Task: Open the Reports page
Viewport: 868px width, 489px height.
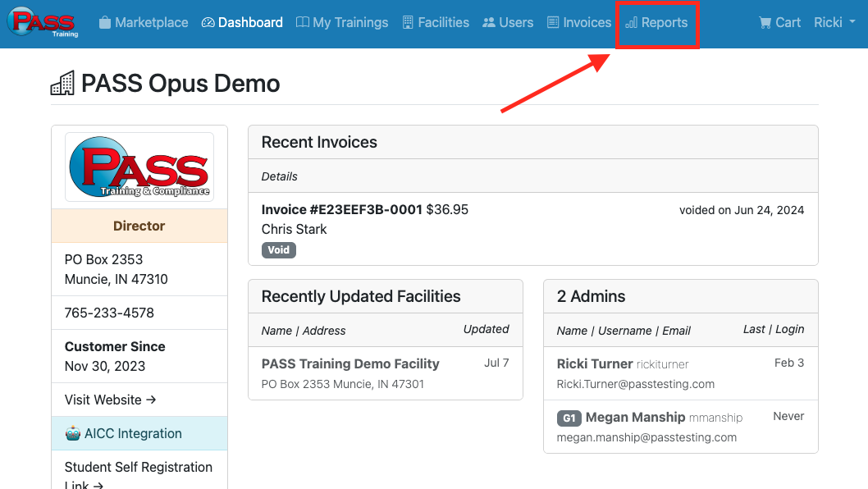Action: click(x=656, y=23)
